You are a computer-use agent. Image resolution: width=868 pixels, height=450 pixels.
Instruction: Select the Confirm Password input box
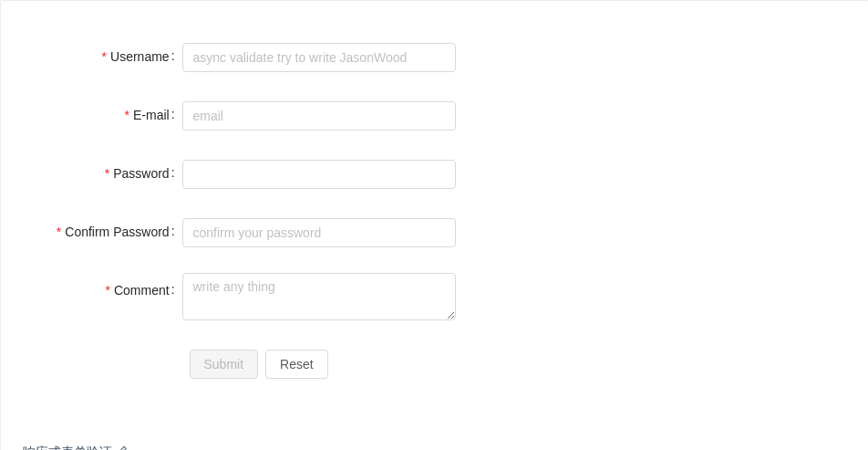tap(318, 233)
